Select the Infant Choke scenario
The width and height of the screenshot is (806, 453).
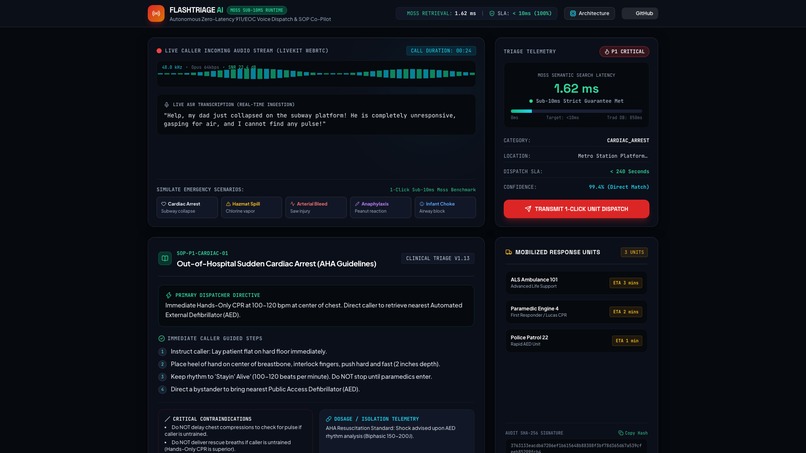[445, 207]
